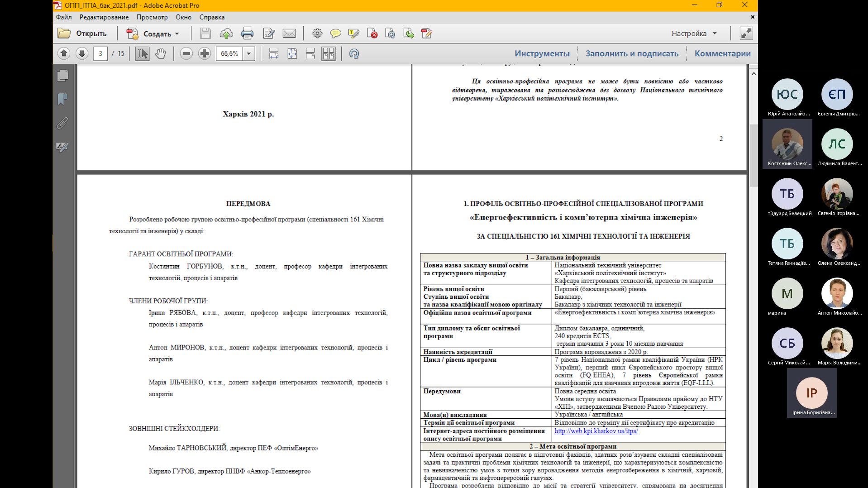Open the zoom percentage dropdown

point(248,53)
